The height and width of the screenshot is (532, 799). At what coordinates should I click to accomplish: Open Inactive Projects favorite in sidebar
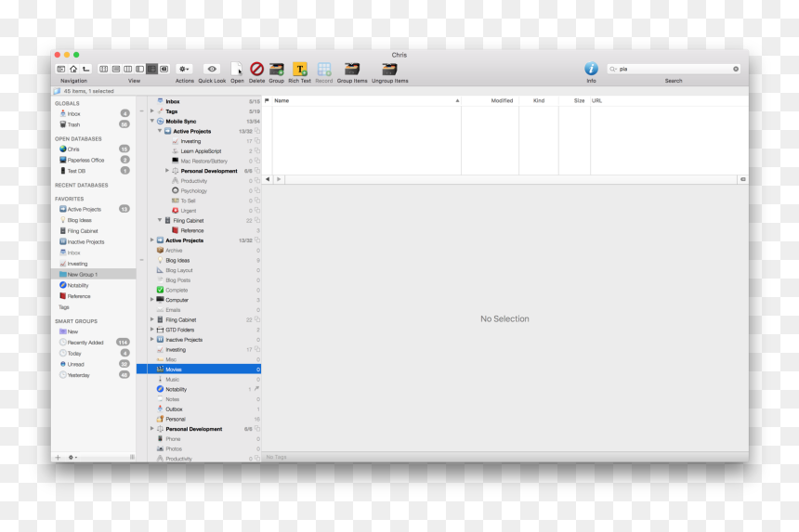pos(93,241)
